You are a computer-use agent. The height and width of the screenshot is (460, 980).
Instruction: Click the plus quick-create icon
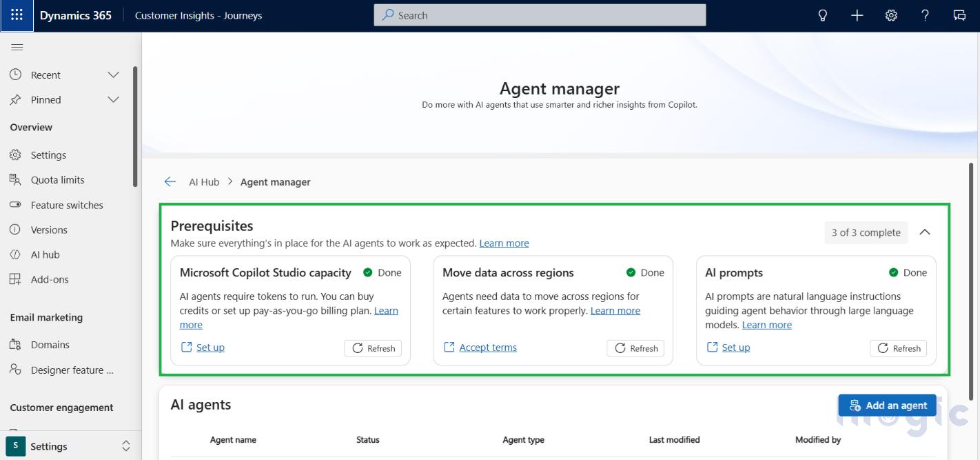point(857,15)
